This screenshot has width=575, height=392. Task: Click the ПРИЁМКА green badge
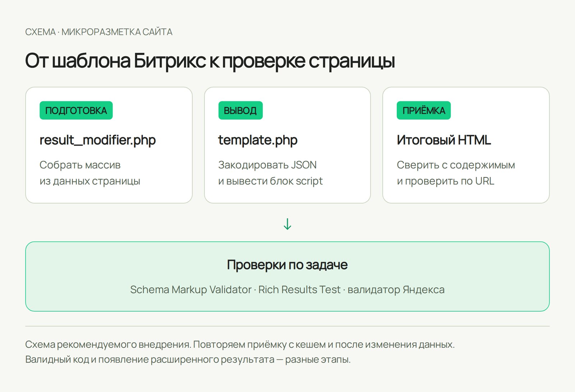point(424,110)
